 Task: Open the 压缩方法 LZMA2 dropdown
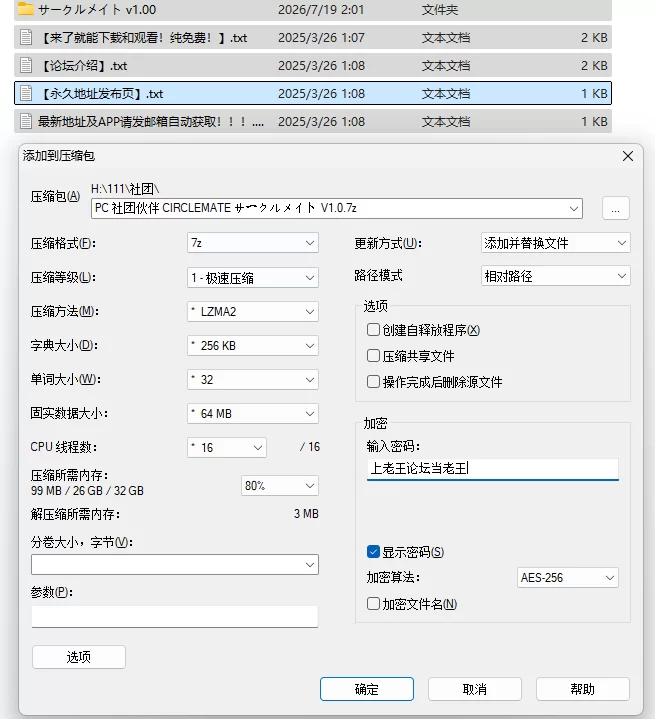(253, 312)
